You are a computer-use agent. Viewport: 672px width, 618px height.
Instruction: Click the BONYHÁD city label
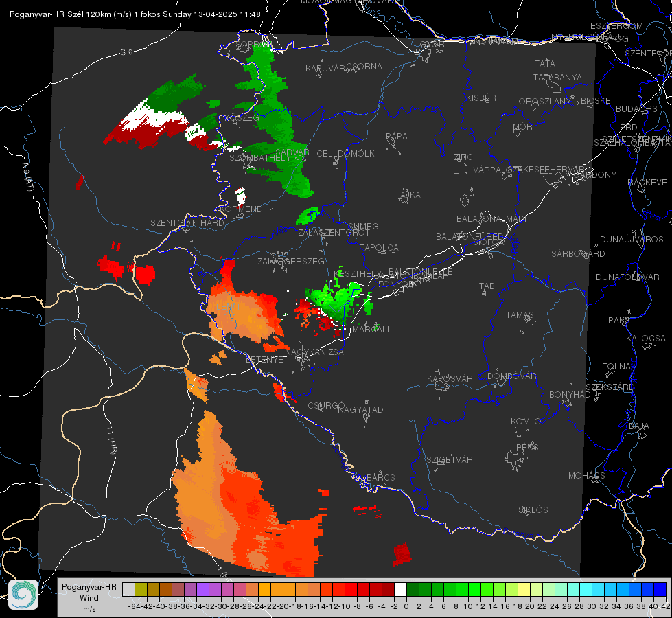[x=570, y=394]
